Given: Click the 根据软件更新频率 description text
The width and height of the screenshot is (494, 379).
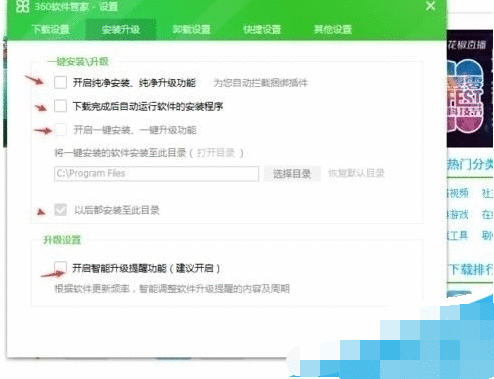Looking at the screenshot, I should coord(172,289).
